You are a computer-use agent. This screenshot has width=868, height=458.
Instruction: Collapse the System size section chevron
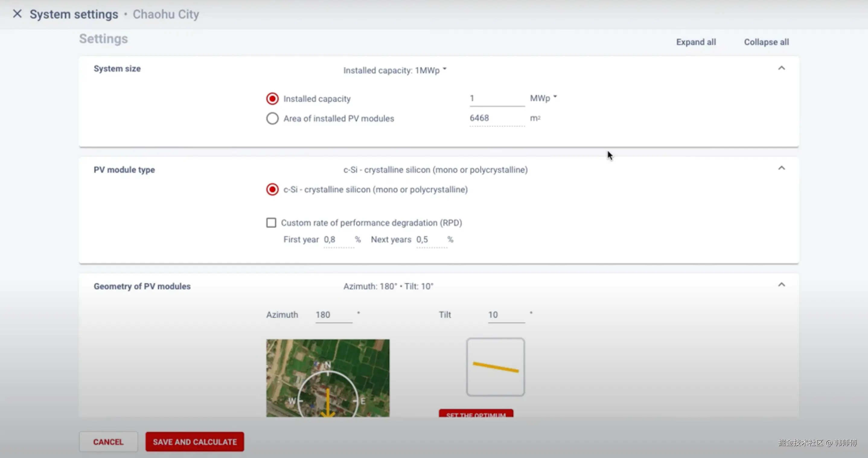tap(781, 68)
